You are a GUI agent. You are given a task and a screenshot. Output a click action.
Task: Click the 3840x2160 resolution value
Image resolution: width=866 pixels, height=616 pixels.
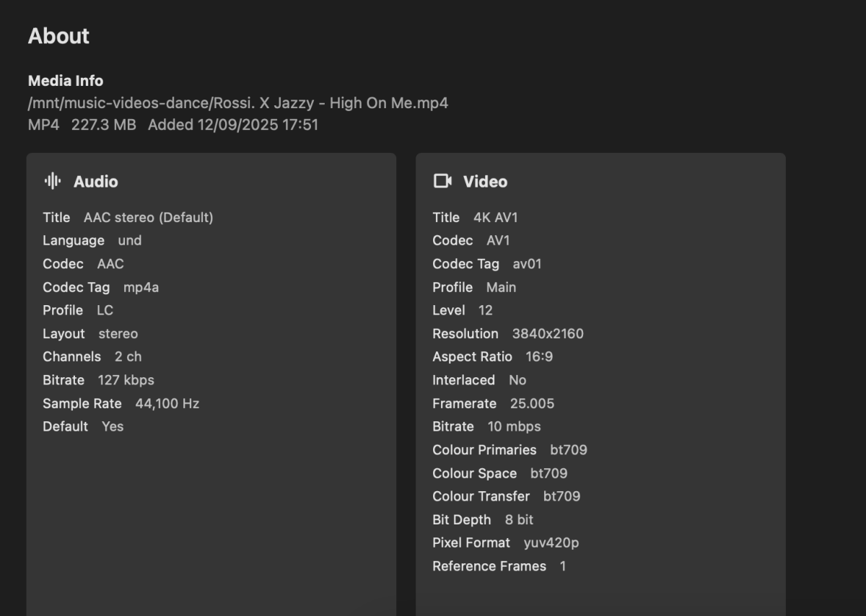tap(547, 334)
